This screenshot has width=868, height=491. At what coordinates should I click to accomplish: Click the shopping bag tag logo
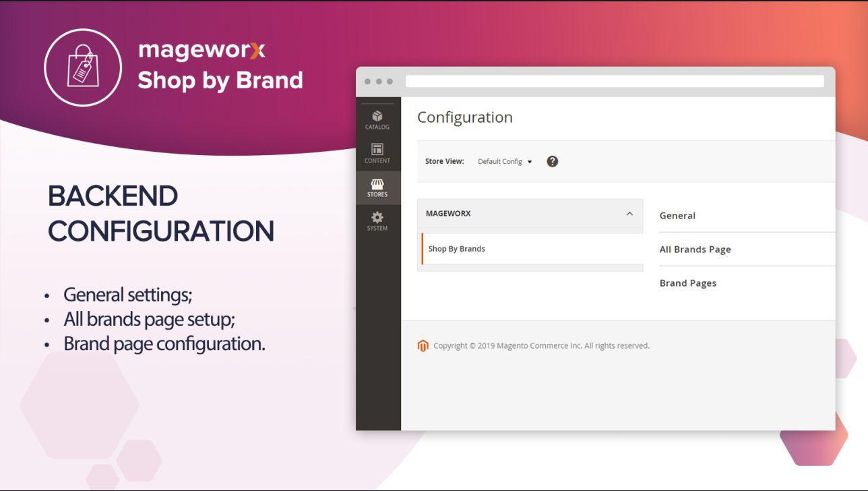click(83, 67)
